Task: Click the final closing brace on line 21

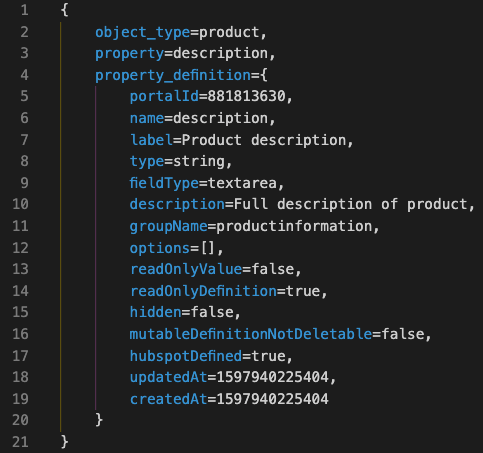Action: [65, 442]
